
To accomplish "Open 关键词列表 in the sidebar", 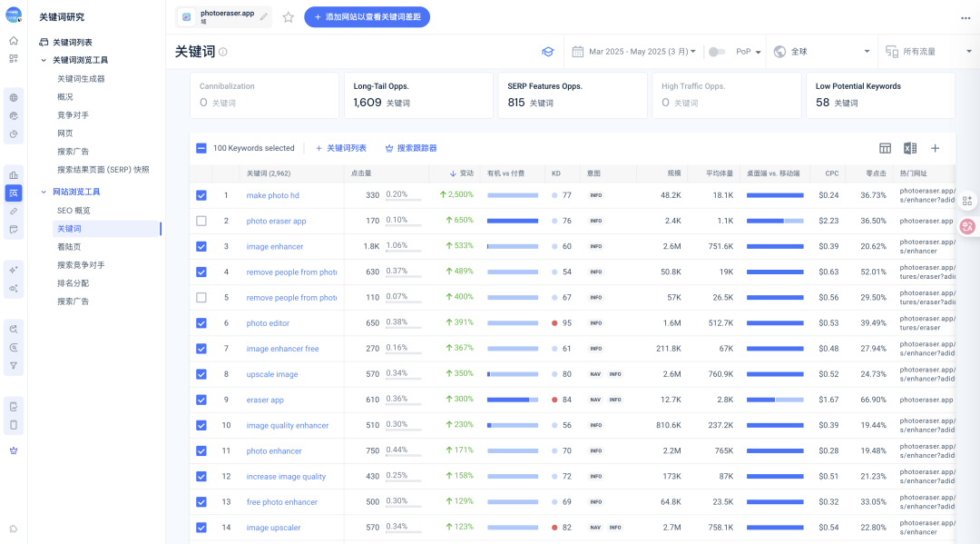I will 72,43.
